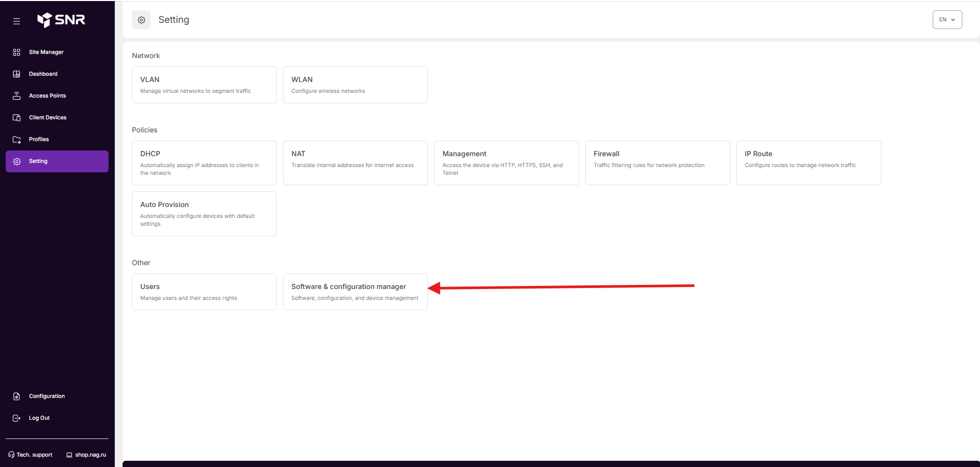Click the Network section heading
This screenshot has width=980, height=467.
pyautogui.click(x=146, y=56)
